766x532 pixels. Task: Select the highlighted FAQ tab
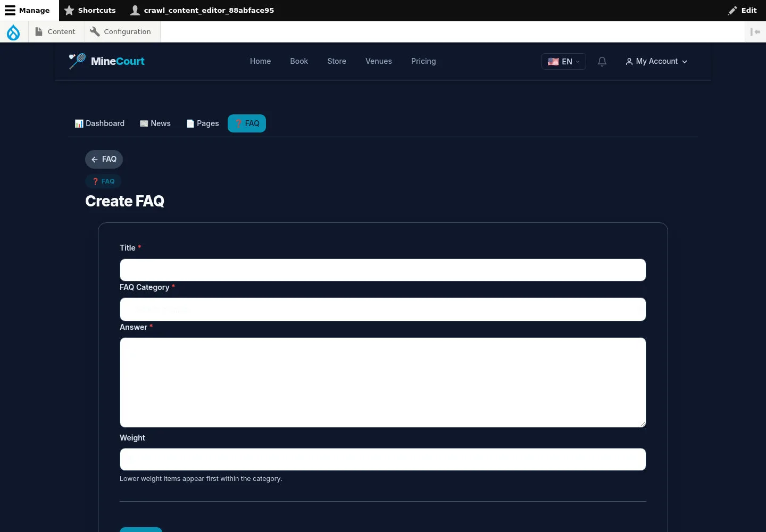click(x=247, y=123)
